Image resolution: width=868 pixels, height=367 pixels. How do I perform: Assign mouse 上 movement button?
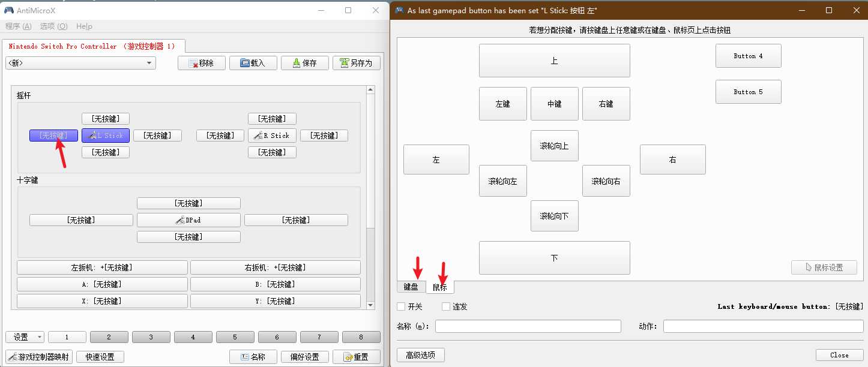(x=555, y=61)
